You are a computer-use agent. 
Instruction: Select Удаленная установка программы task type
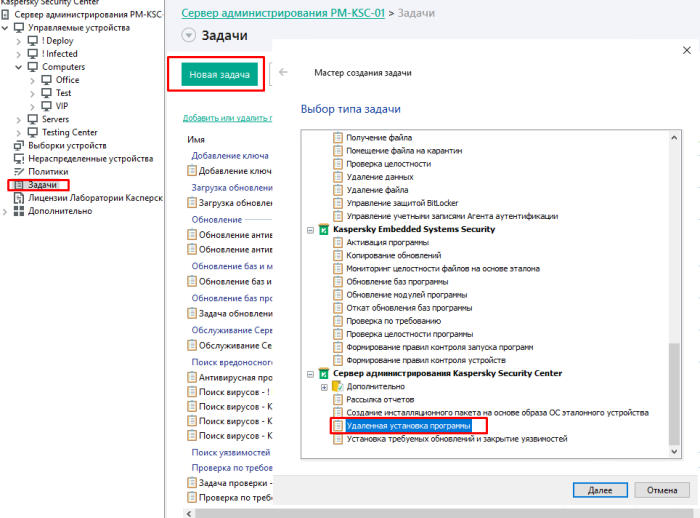click(x=408, y=426)
